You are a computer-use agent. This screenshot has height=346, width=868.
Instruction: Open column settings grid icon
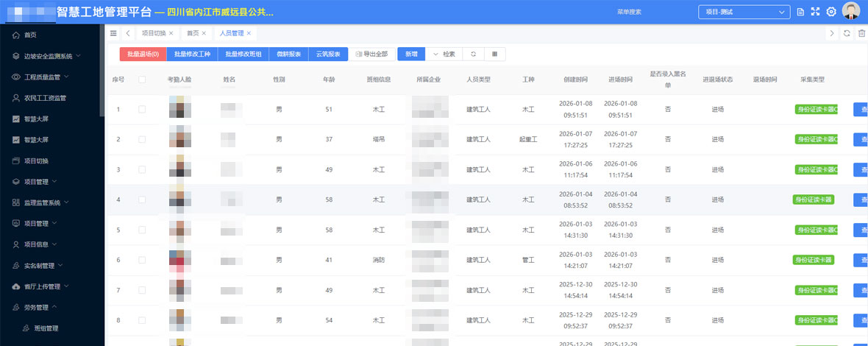point(494,54)
